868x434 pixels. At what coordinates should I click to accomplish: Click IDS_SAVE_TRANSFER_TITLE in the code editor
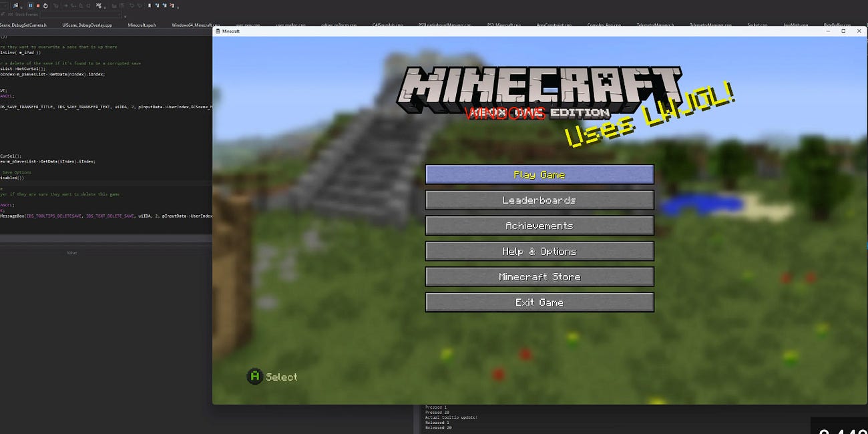click(x=26, y=107)
